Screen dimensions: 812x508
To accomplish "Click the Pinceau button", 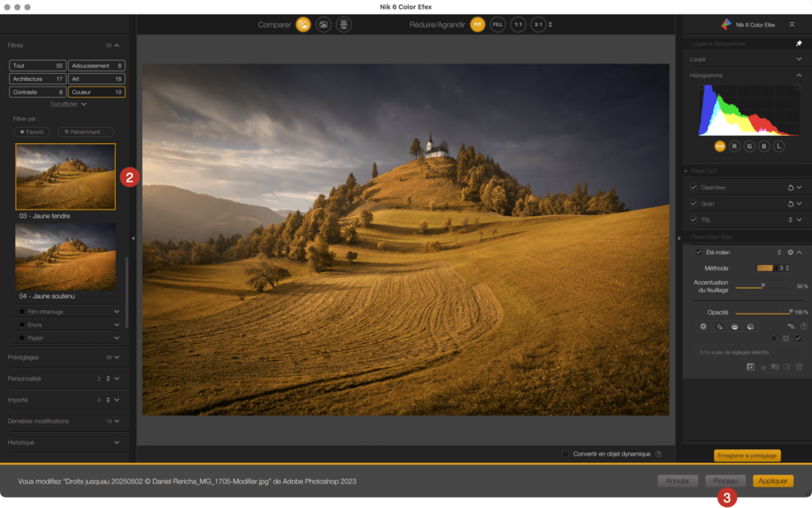I will pos(725,481).
